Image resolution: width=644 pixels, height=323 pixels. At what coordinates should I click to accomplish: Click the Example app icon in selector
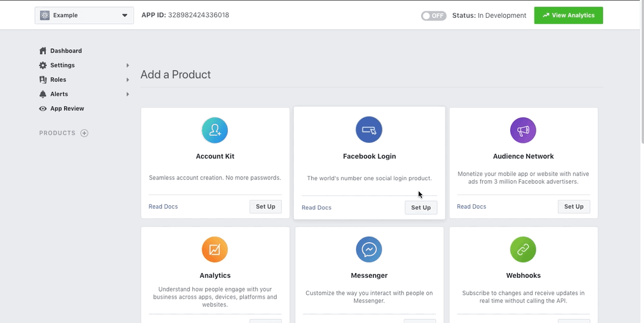click(45, 15)
